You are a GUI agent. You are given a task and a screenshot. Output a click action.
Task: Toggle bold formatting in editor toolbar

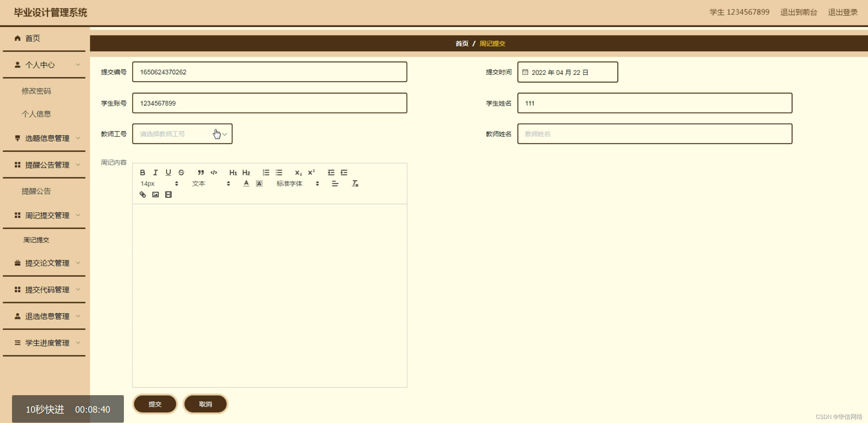pos(142,172)
